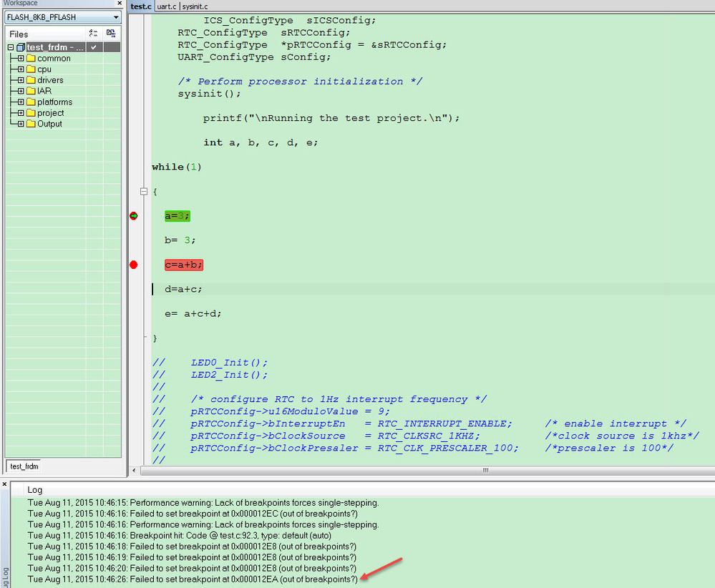Expand the Output folder
Viewport: 715px width, 588px height.
(21, 124)
